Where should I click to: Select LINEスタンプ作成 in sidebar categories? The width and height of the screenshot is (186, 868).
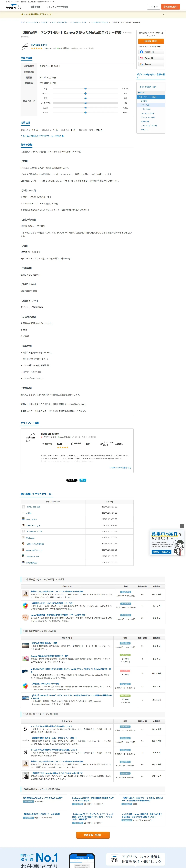[x=147, y=113]
